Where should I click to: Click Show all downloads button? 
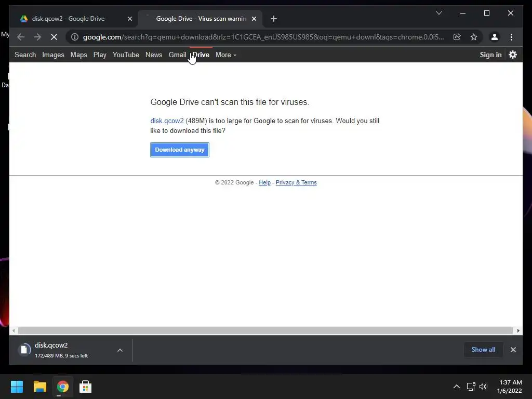click(483, 350)
